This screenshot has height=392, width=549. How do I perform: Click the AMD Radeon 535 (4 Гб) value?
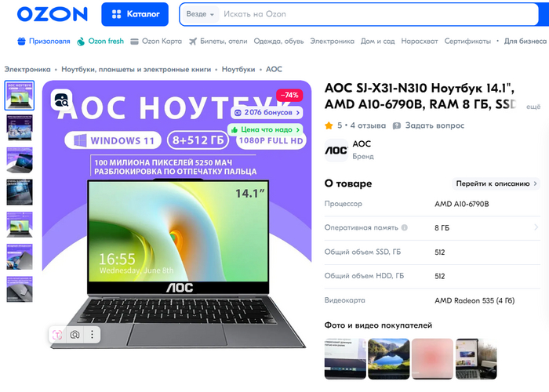(474, 300)
